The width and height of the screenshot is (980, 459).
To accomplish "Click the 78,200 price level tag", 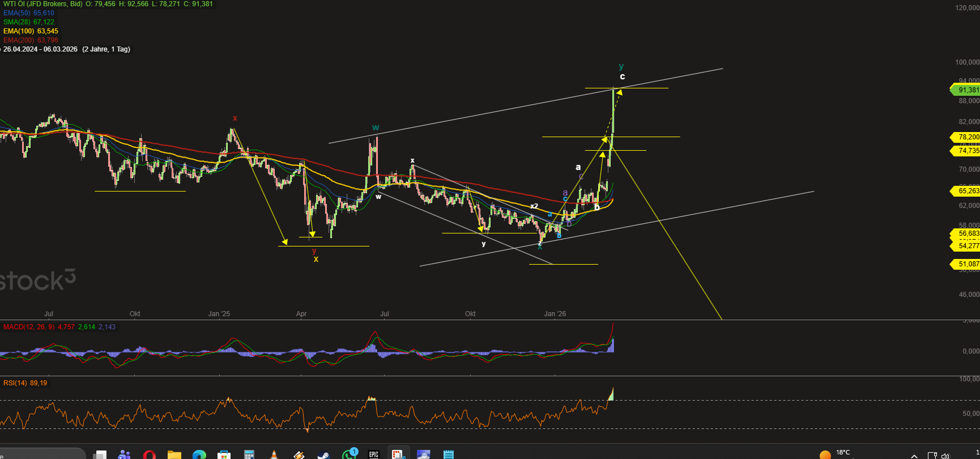I will [x=966, y=137].
